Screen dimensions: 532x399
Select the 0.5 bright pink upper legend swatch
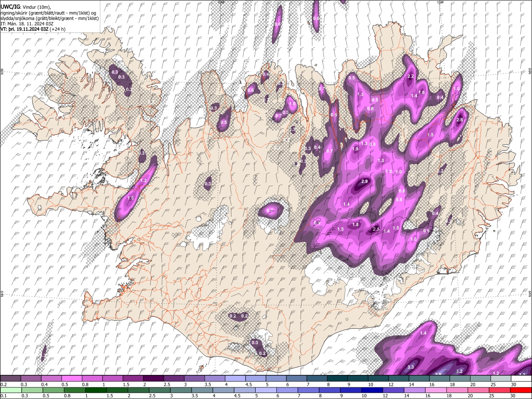pos(71,378)
